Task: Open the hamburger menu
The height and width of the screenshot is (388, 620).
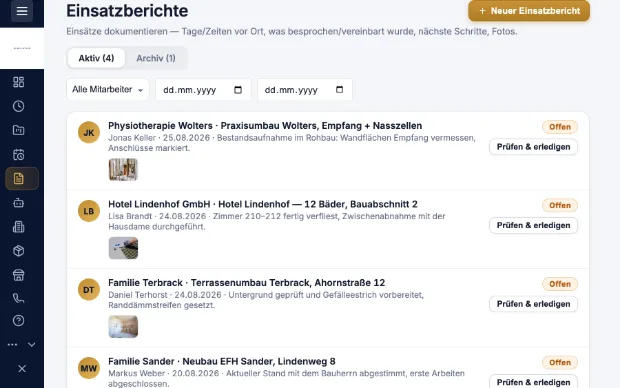Action: (22, 11)
